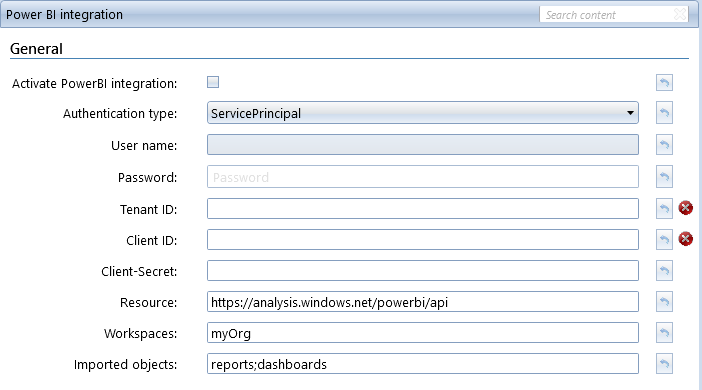The height and width of the screenshot is (390, 702).
Task: Click into the Tenant ID input
Action: 423,209
